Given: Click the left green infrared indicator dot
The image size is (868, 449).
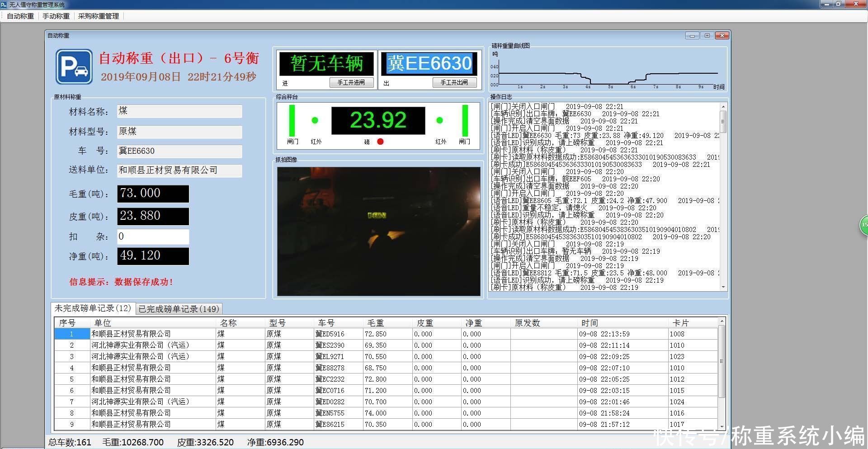Looking at the screenshot, I should coord(315,120).
